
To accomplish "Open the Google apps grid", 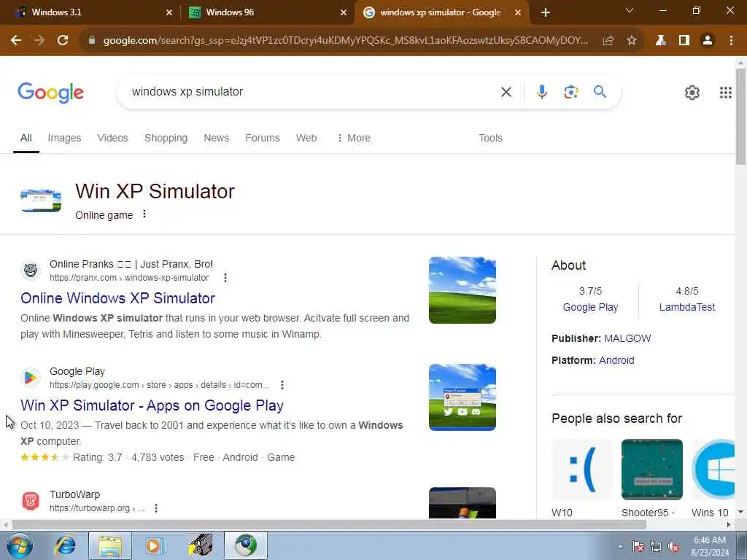I will [x=726, y=93].
